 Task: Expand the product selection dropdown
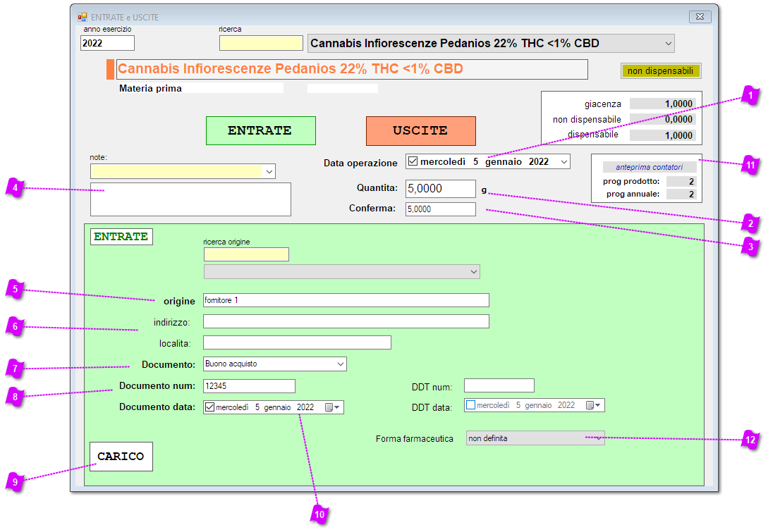coord(668,44)
